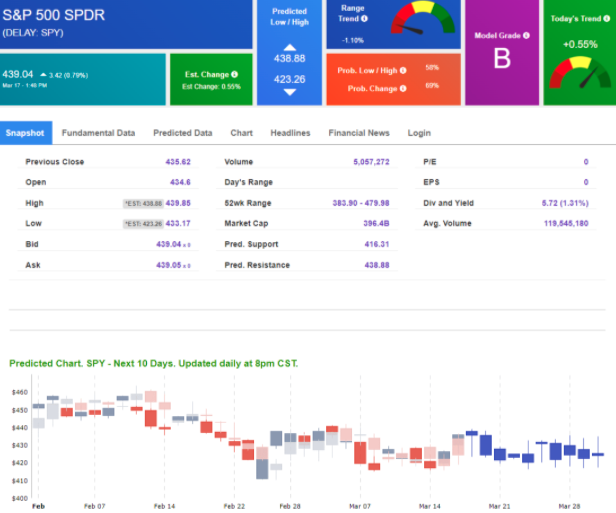Click the Bid value 439.04
The image size is (616, 513).
pos(169,244)
